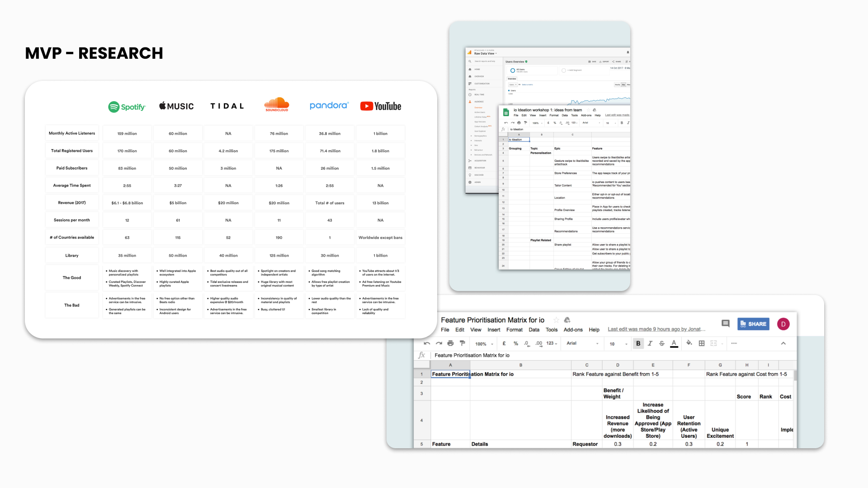Viewport: 868px width, 488px height.
Task: Star the Feature Prioritisation Matrix document
Action: (x=556, y=320)
